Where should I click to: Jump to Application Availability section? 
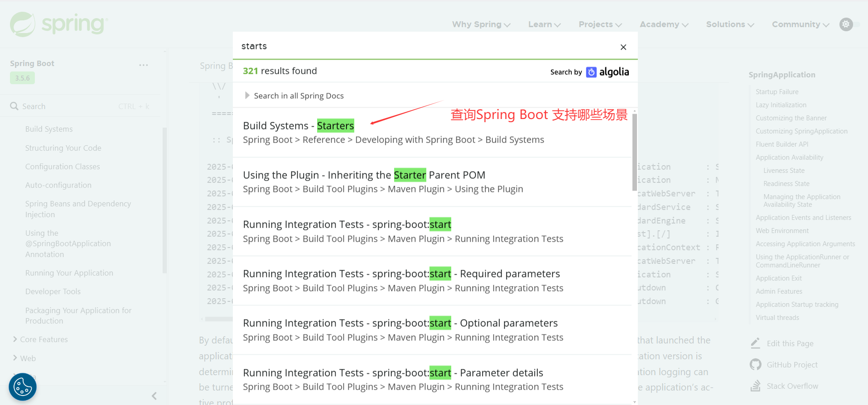(790, 157)
